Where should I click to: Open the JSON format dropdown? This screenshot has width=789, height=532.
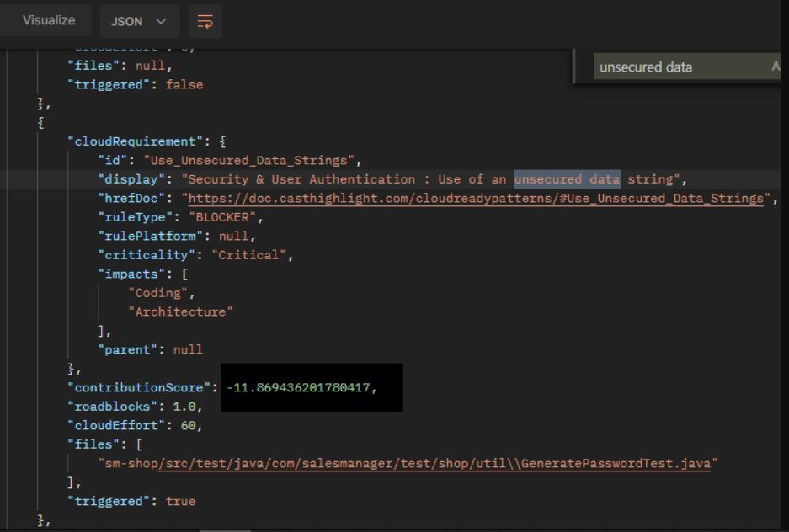pos(139,22)
